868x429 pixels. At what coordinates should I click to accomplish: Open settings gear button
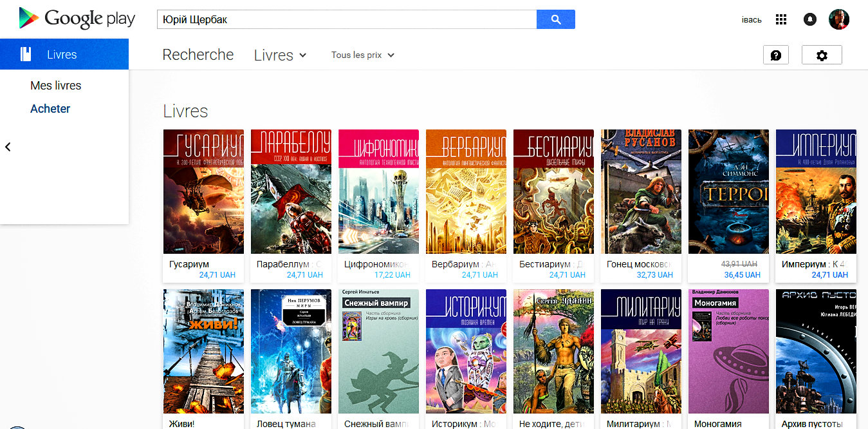click(822, 55)
